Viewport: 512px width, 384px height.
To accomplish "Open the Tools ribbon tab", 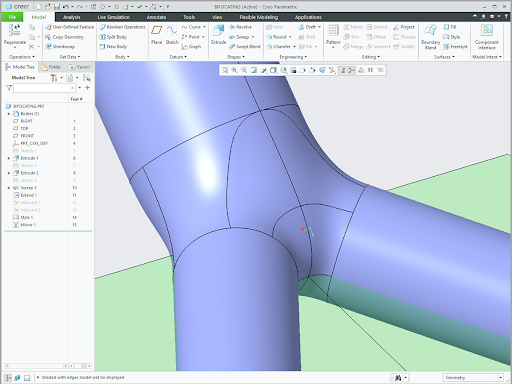I will click(189, 17).
